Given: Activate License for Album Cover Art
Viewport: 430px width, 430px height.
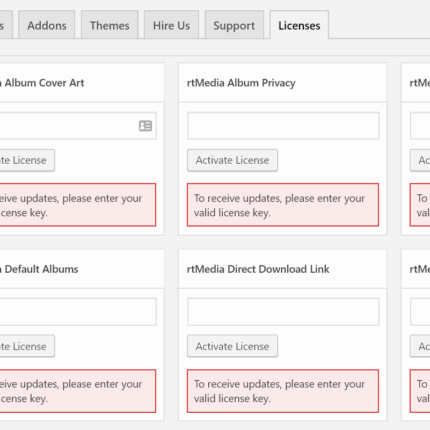Looking at the screenshot, I should pos(27,160).
